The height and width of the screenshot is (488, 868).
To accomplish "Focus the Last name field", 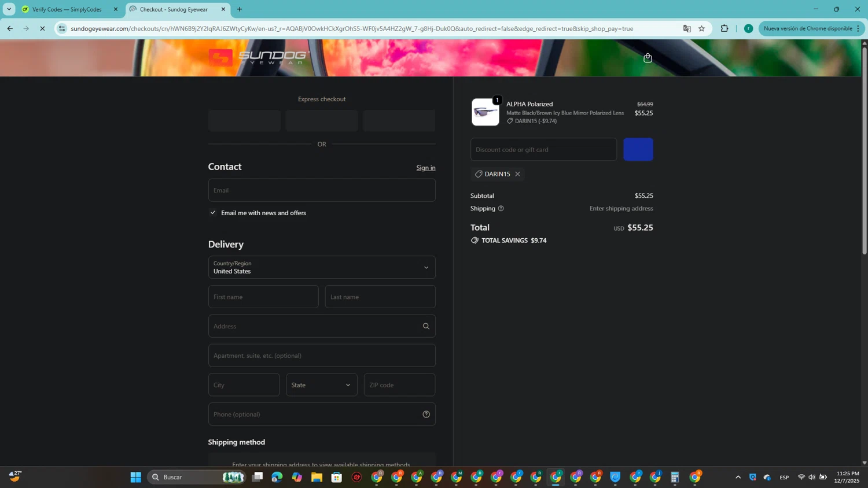I will tap(380, 297).
